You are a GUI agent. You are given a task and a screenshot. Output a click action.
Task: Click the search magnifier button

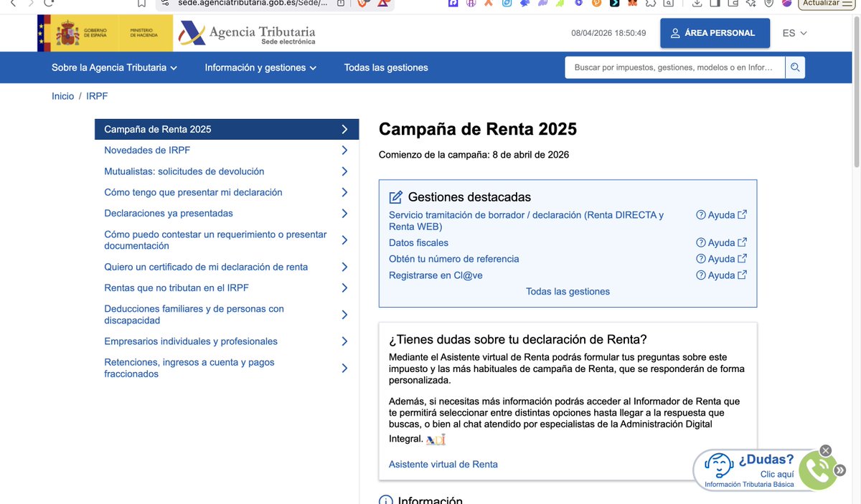coord(795,67)
